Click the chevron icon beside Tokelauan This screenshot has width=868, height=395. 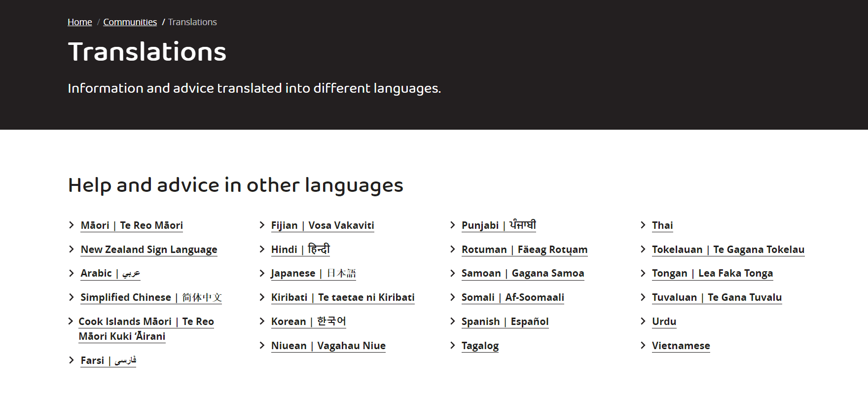pyautogui.click(x=643, y=249)
